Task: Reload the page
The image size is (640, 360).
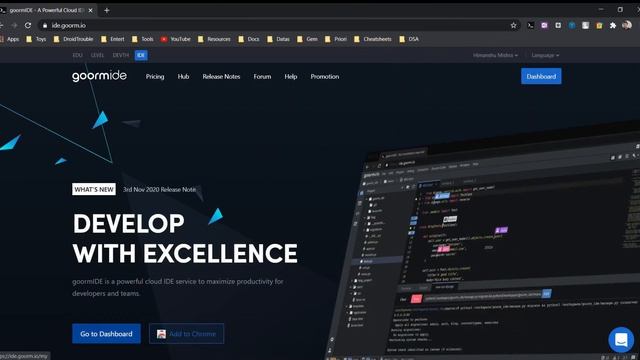Action: pyautogui.click(x=28, y=25)
